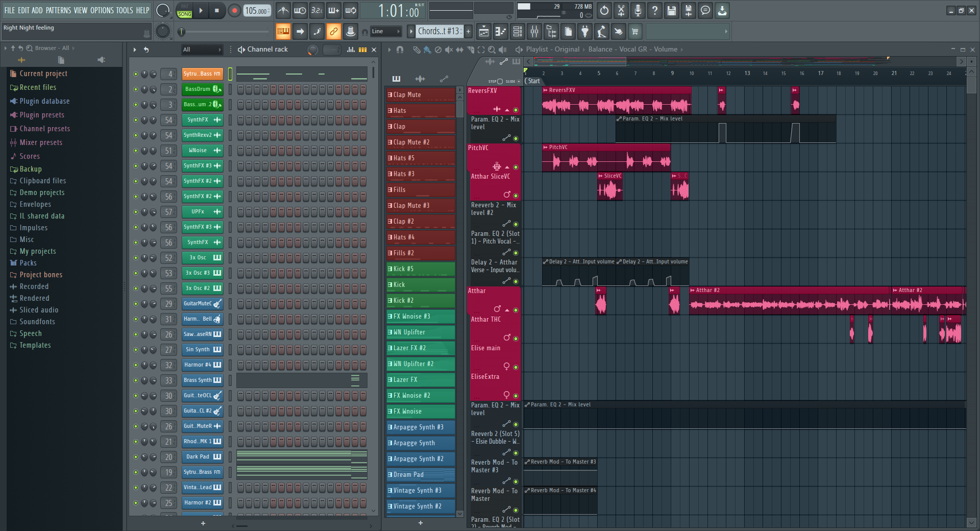The image size is (980, 531).
Task: Mute the PitchVC playlist track LED
Action: (516, 167)
